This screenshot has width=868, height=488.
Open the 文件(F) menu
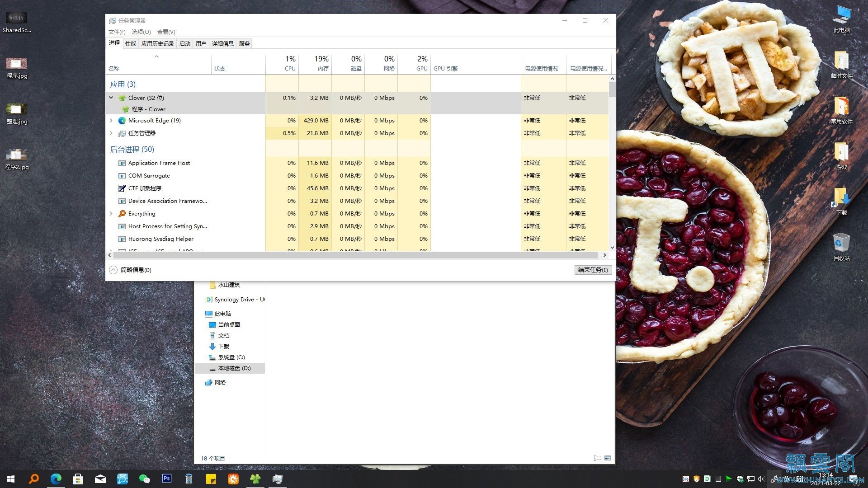[x=117, y=32]
